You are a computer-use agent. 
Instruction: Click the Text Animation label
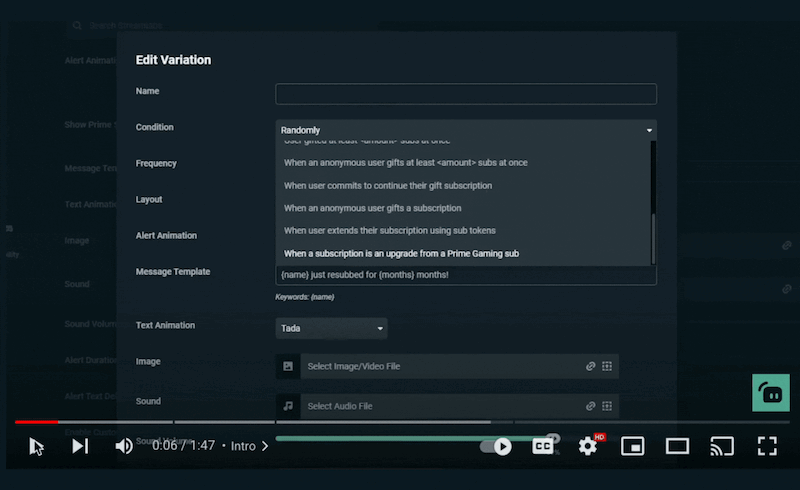[x=165, y=325]
